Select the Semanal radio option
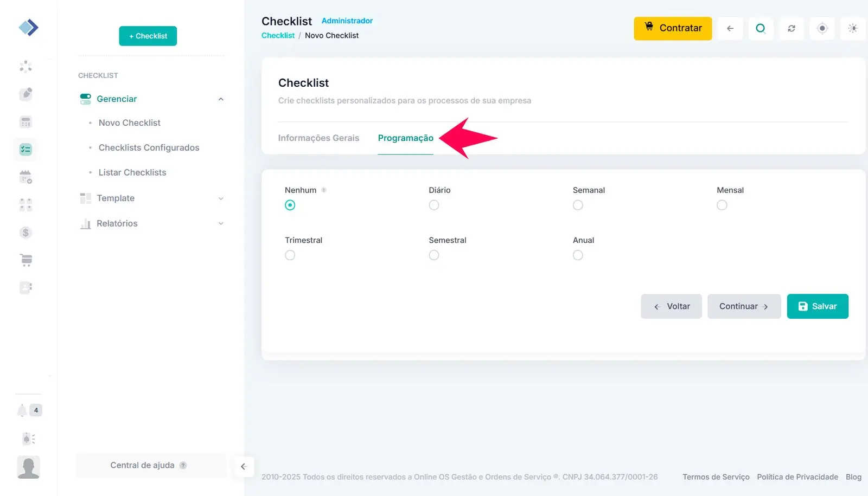The height and width of the screenshot is (496, 868). click(x=578, y=205)
